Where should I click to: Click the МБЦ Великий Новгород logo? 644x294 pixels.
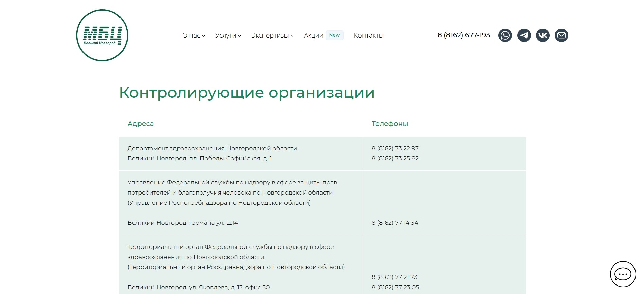tap(102, 35)
